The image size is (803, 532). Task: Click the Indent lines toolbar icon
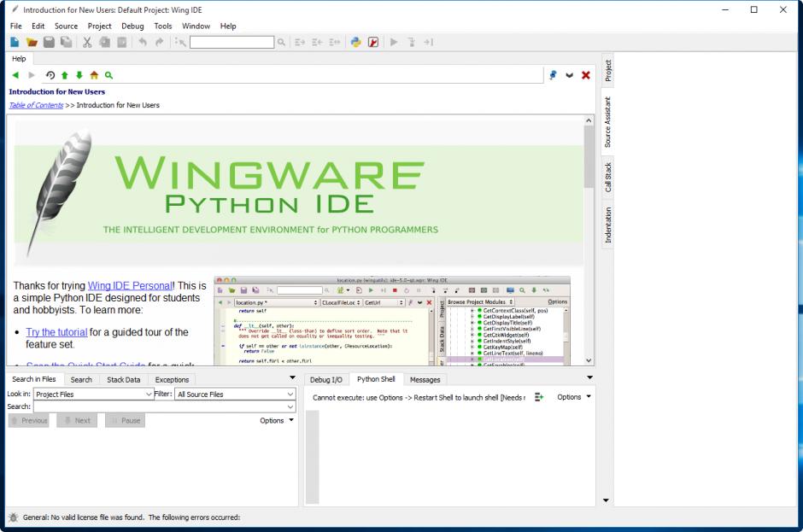[300, 42]
